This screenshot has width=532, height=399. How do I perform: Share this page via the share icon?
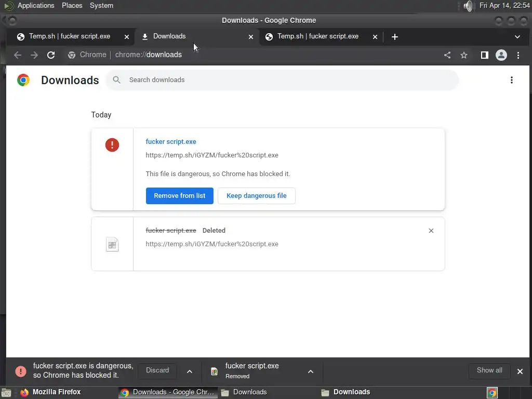point(447,55)
